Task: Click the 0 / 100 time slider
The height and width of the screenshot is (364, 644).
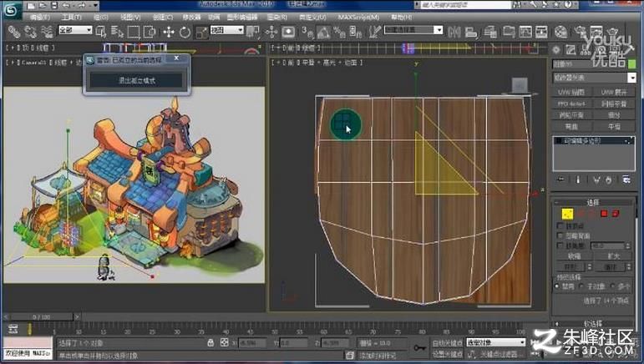Action: click(42, 316)
